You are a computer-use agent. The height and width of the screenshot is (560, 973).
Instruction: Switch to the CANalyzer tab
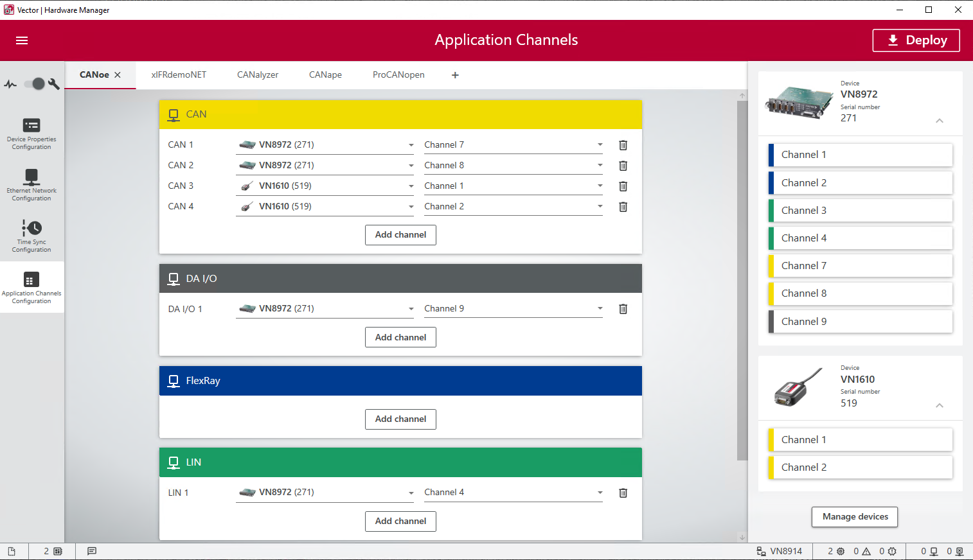[x=258, y=75]
